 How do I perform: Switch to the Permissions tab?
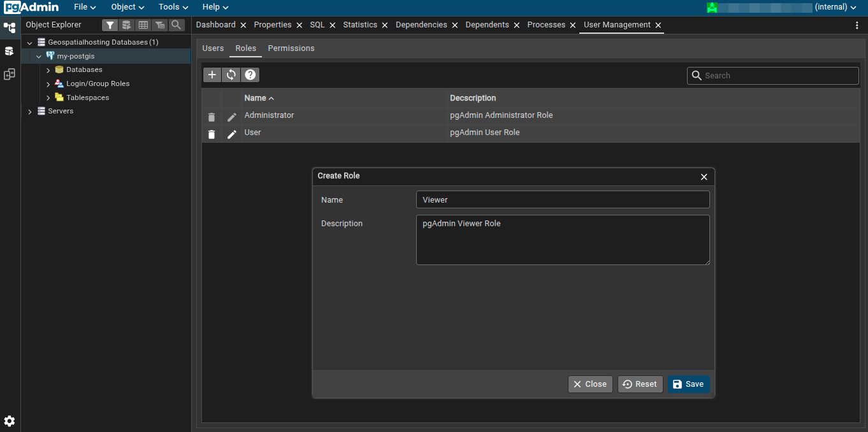[x=291, y=48]
